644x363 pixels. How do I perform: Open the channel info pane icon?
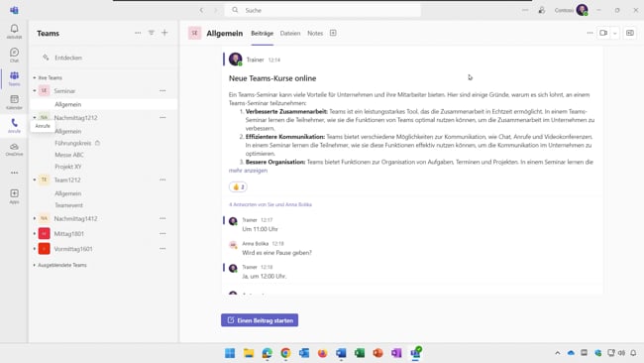(630, 33)
